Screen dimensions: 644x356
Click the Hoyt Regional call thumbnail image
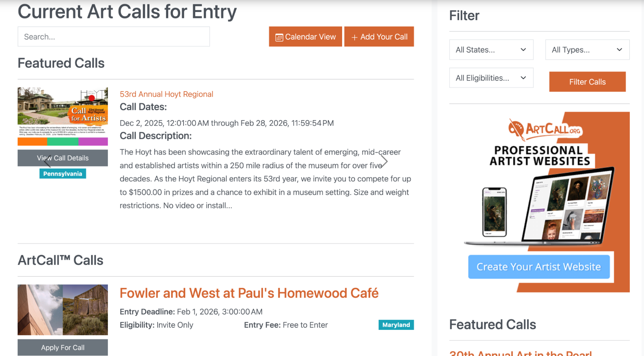click(62, 116)
